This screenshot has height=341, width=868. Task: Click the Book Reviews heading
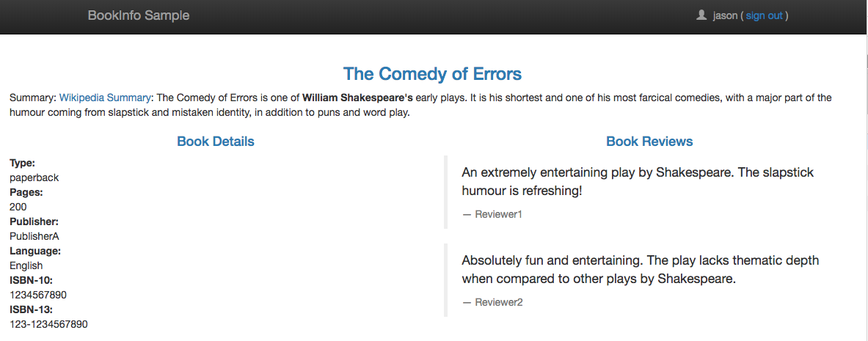[x=649, y=141]
